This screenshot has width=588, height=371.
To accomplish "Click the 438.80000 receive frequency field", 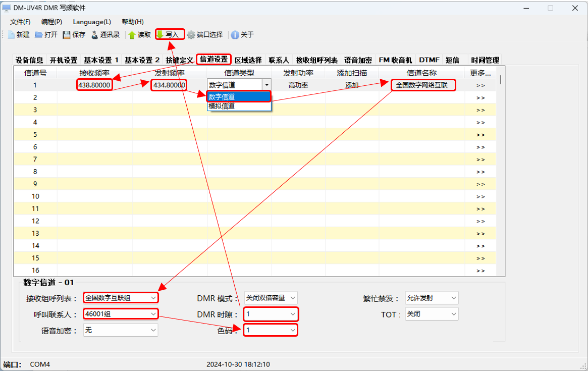I will [x=94, y=85].
